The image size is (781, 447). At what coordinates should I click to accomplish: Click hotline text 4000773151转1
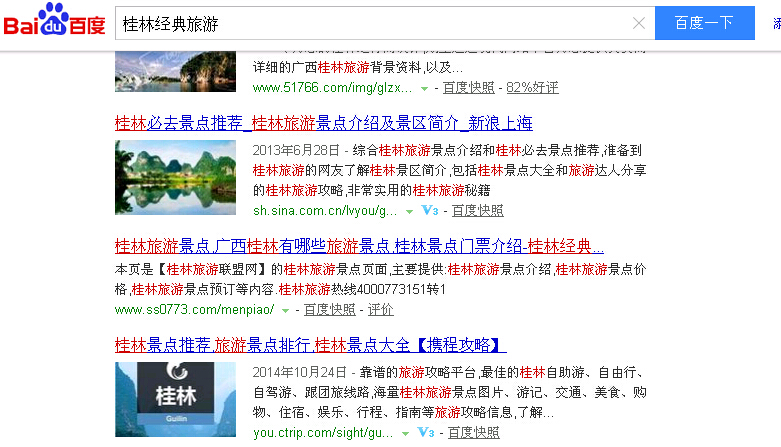point(401,290)
